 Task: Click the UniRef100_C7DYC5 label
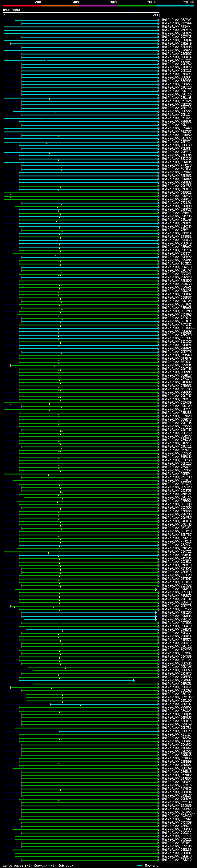(177, 410)
